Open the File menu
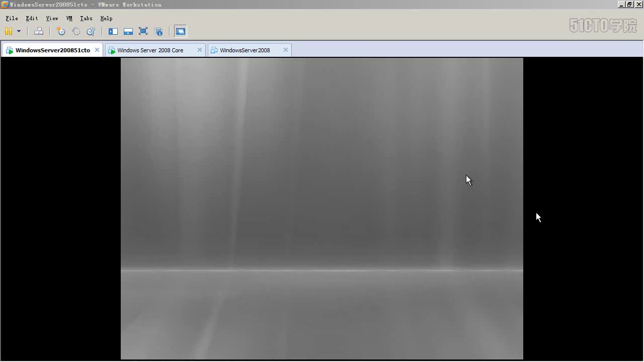This screenshot has height=362, width=644. (12, 18)
